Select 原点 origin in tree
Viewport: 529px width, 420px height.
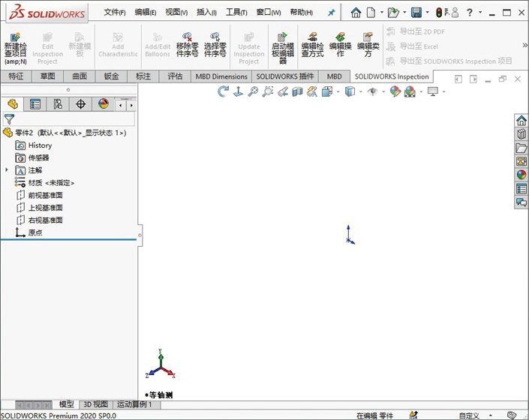click(x=29, y=232)
